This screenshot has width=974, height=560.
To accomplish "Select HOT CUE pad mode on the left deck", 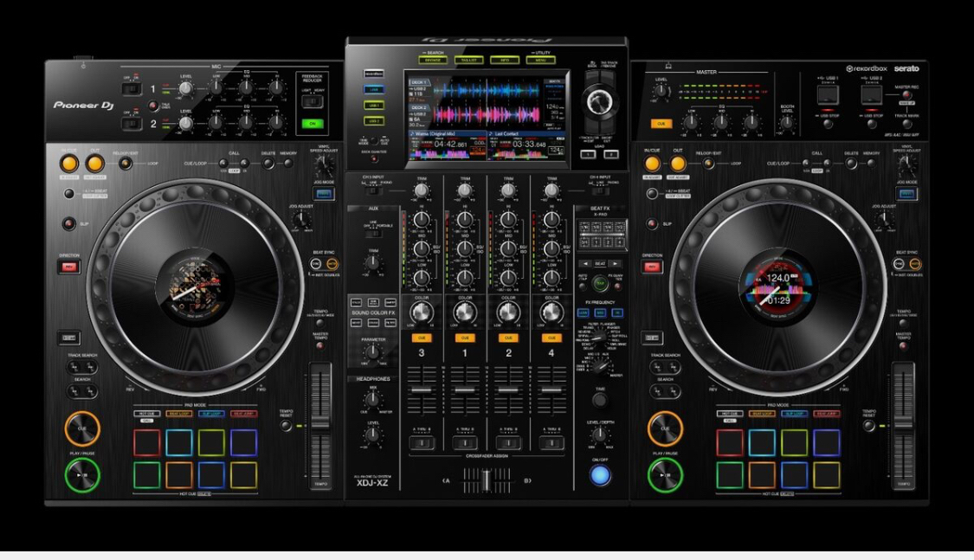I will pyautogui.click(x=146, y=414).
